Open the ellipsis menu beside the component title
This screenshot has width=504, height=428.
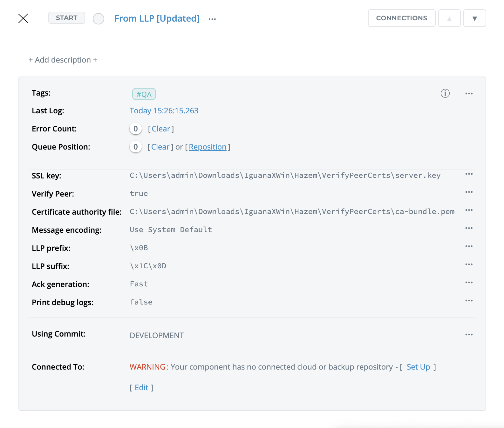pos(212,19)
